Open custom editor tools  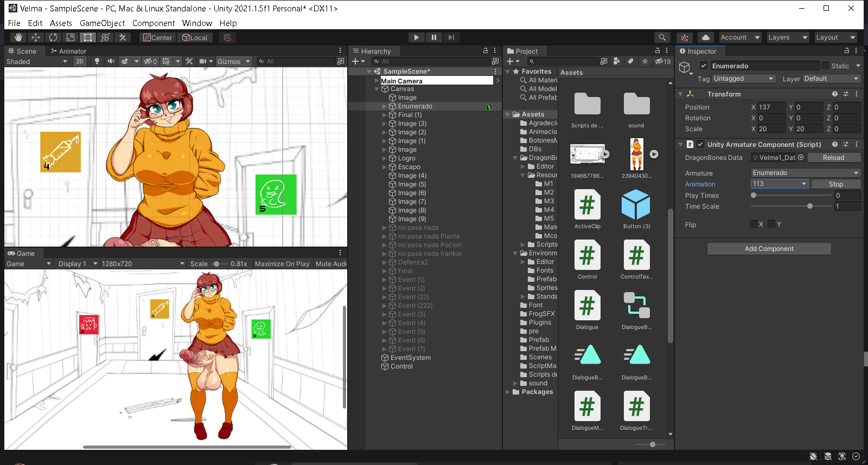click(x=123, y=37)
